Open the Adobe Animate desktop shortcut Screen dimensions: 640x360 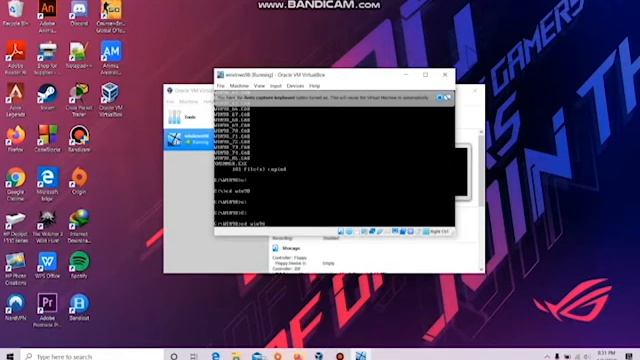coord(47,17)
